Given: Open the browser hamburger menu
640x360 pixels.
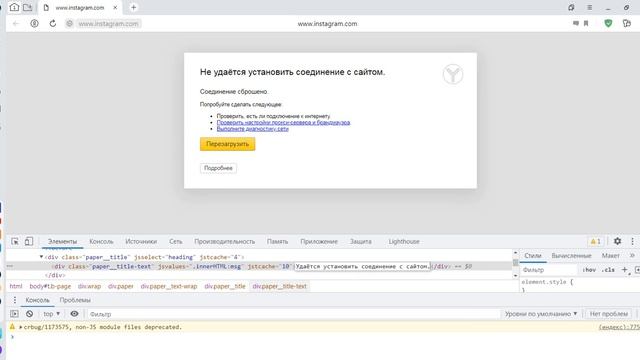Looking at the screenshot, I should 590,7.
